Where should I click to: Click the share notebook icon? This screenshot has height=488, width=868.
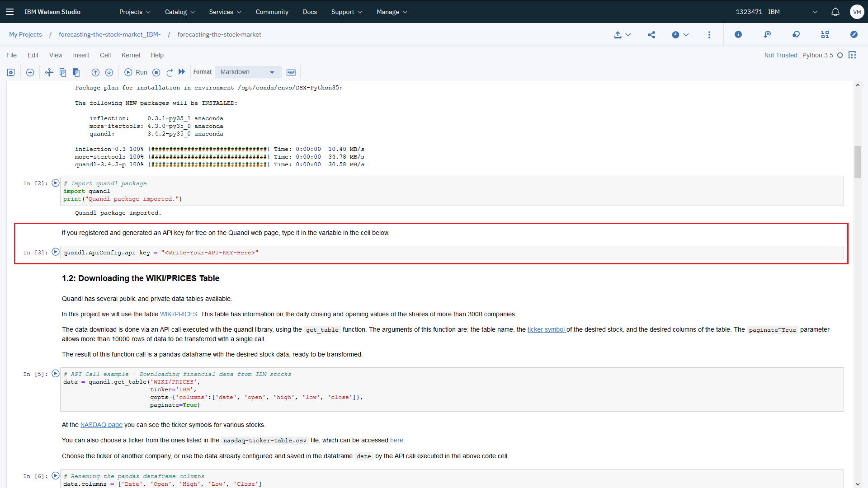click(x=651, y=34)
